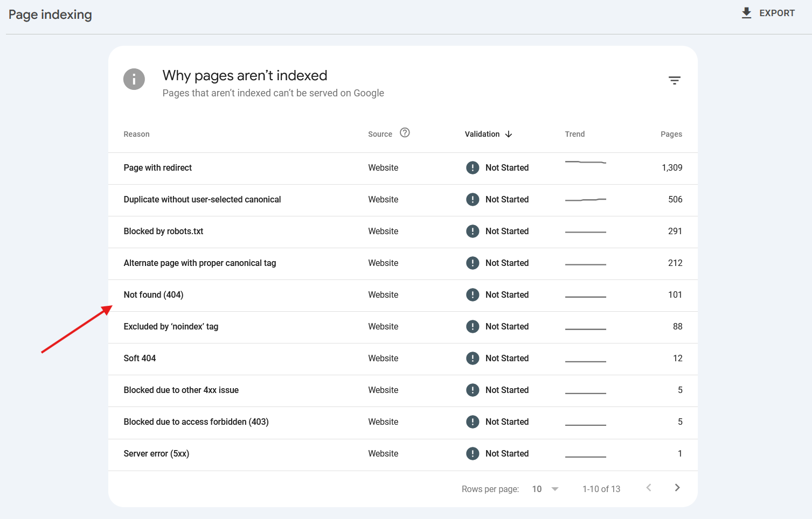Select the Excluded by 'noindex' tag row
The height and width of the screenshot is (519, 812).
point(171,327)
